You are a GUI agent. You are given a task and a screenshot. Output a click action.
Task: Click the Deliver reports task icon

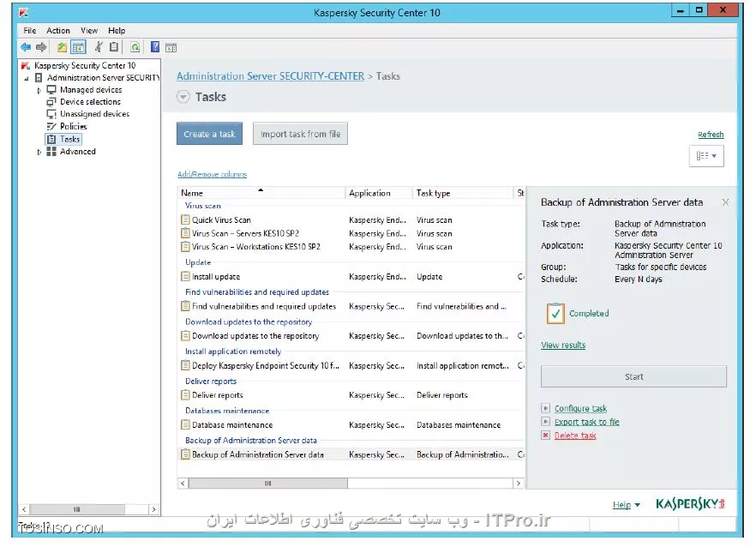185,395
